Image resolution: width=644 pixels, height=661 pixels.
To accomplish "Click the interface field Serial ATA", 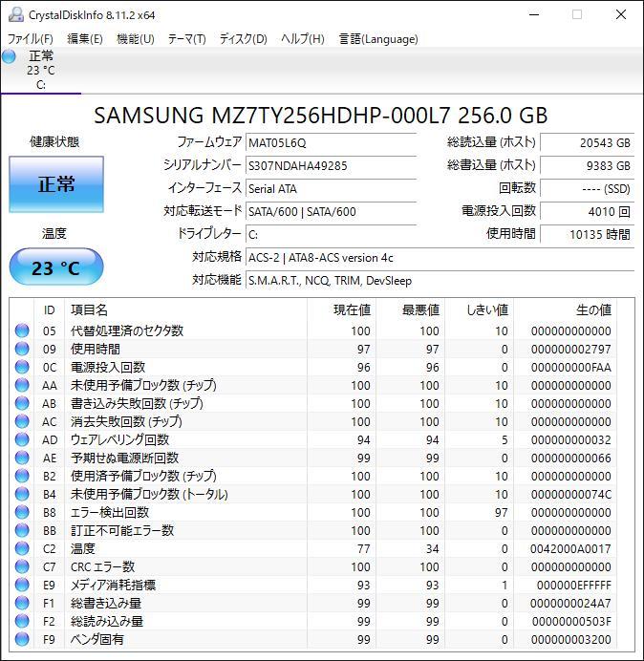I will 331,188.
